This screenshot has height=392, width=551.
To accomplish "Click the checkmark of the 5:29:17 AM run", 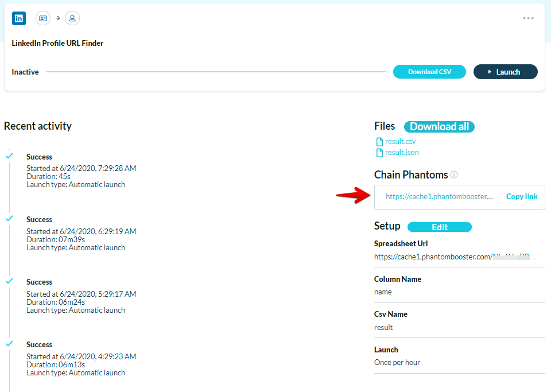I will coord(10,281).
